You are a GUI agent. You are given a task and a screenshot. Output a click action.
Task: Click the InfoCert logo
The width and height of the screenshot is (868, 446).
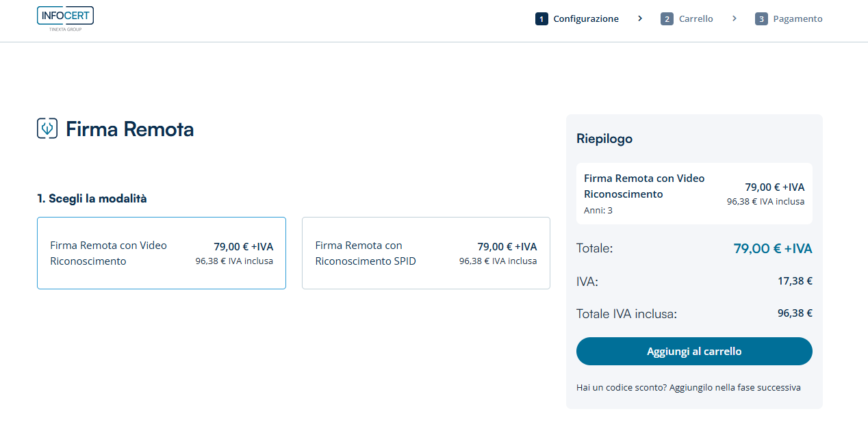pos(65,18)
